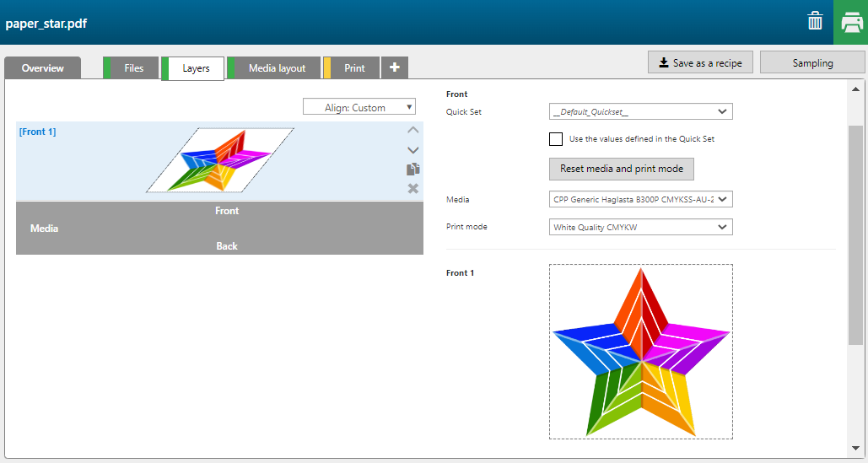The width and height of the screenshot is (868, 463).
Task: Move Front 1 layer down arrow
Action: coord(412,150)
